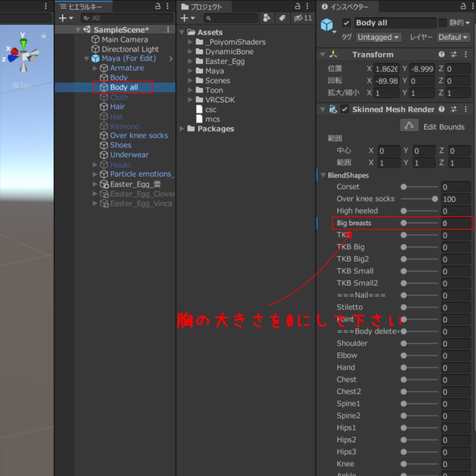Click the scene gizmo green Y axis cone

pyautogui.click(x=23, y=44)
